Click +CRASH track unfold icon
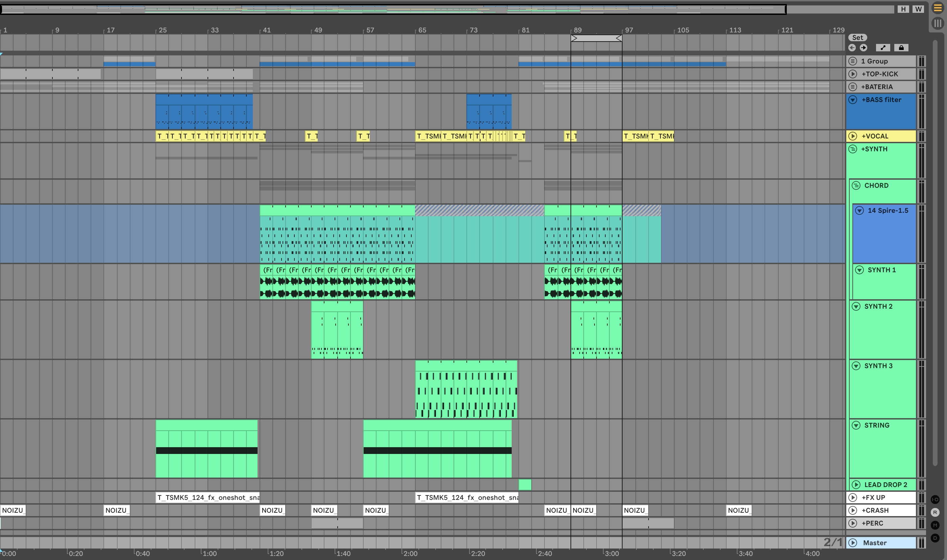The width and height of the screenshot is (947, 560). [x=853, y=510]
